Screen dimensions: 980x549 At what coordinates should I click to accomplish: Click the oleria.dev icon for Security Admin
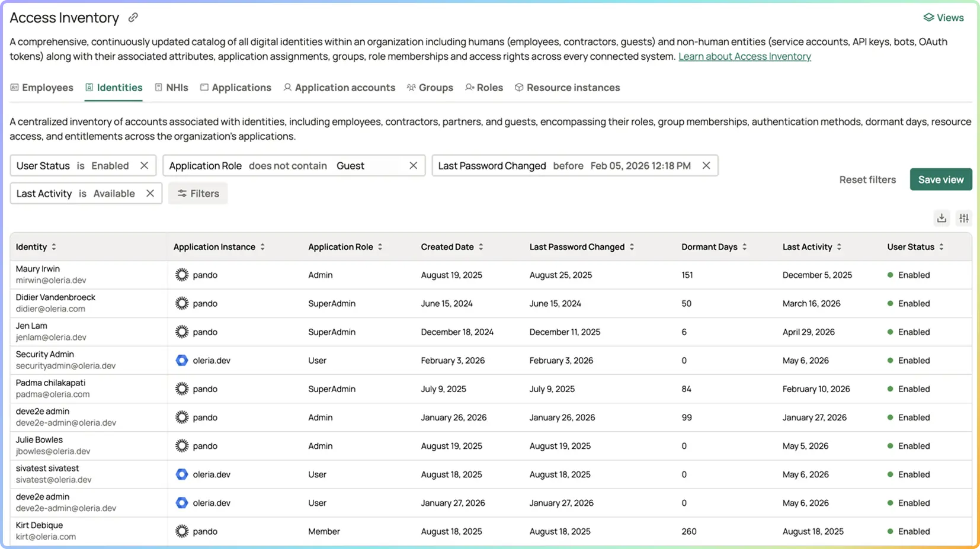coord(182,360)
